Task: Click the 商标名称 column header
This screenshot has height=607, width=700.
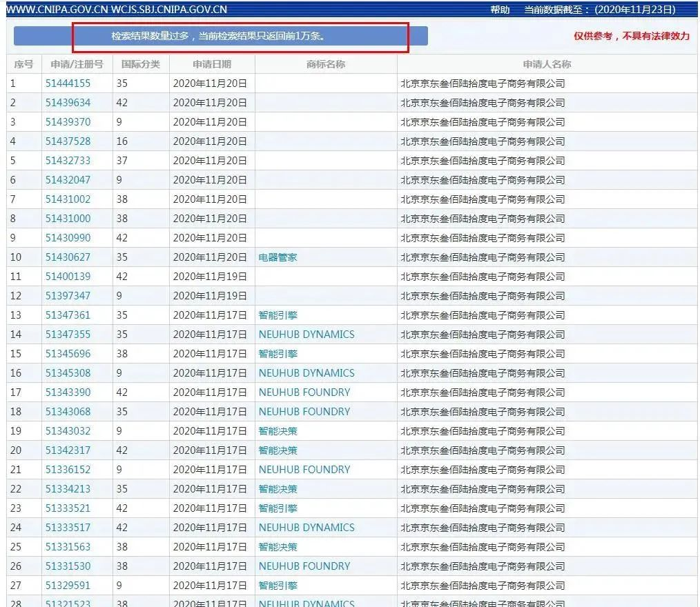Action: 326,64
